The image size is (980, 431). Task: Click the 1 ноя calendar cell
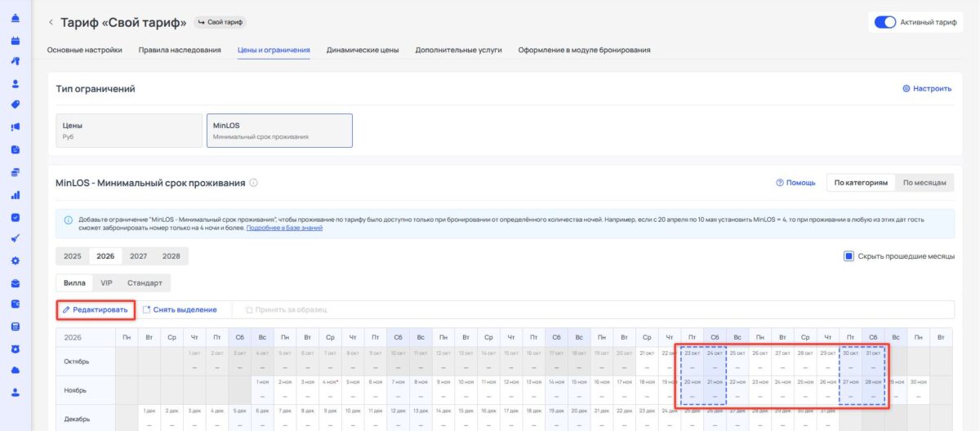pos(262,390)
